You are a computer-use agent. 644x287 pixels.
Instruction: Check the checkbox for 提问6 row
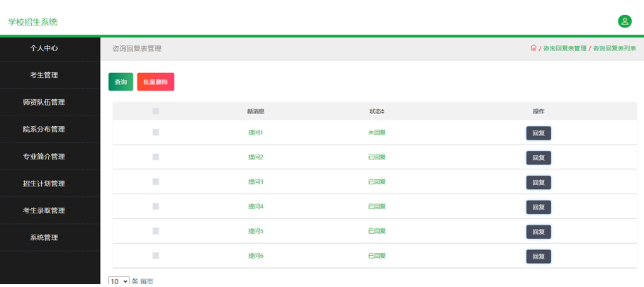156,255
